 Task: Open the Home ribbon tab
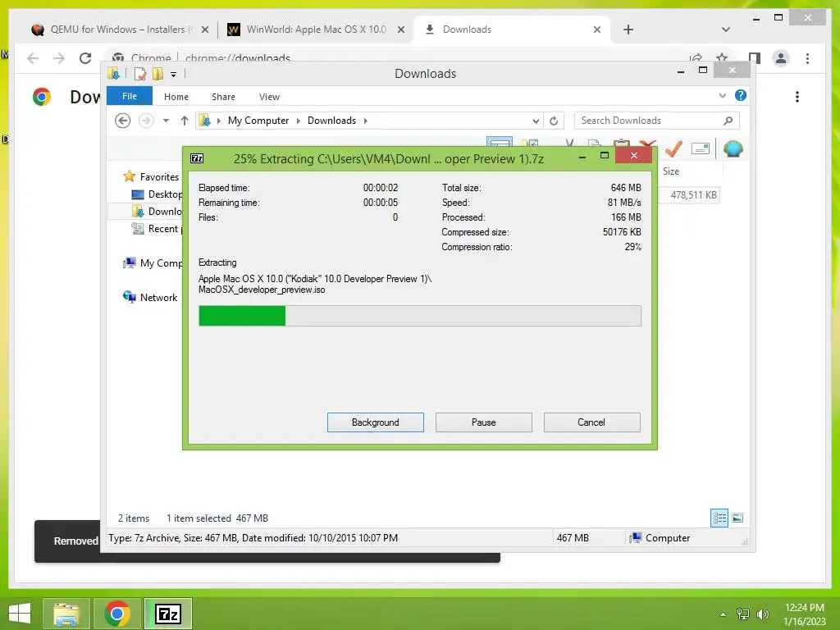pyautogui.click(x=176, y=97)
